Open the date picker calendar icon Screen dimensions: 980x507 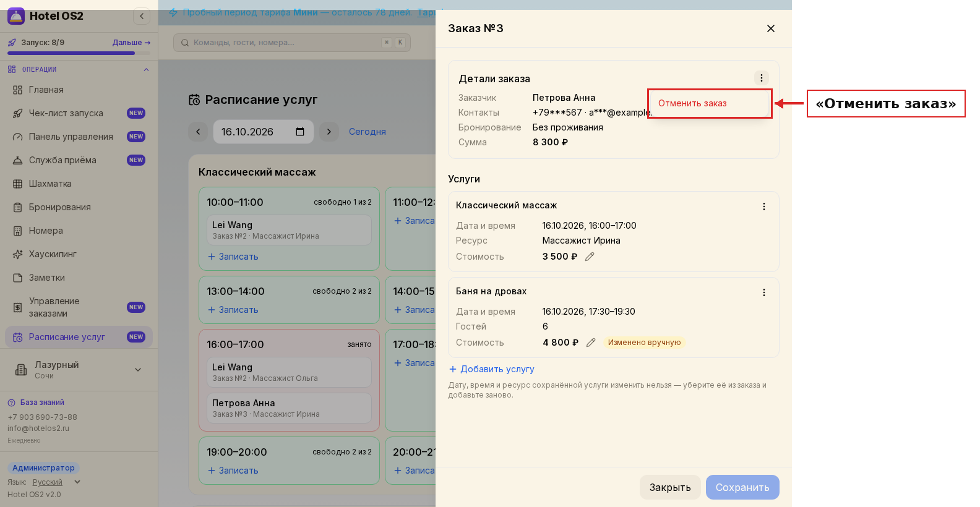300,132
